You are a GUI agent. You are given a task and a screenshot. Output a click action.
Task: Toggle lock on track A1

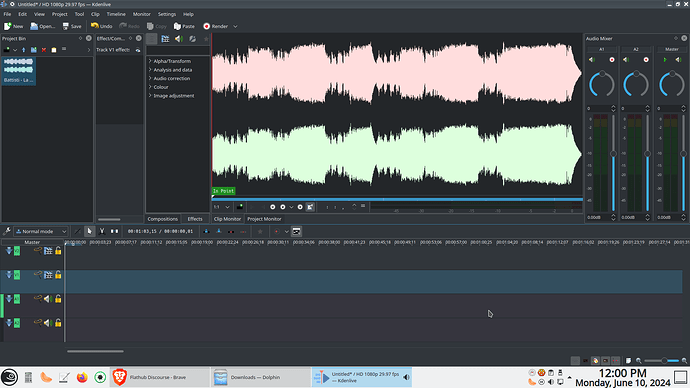[x=58, y=299]
